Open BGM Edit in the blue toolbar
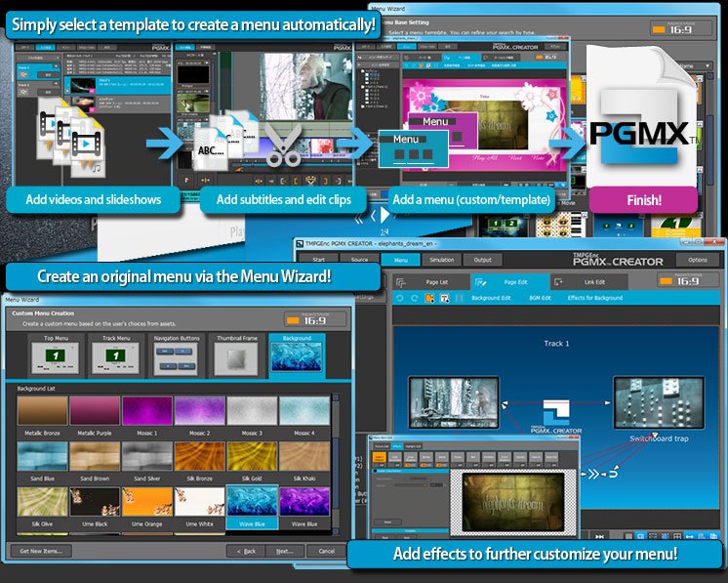Image resolution: width=728 pixels, height=583 pixels. coord(540,298)
